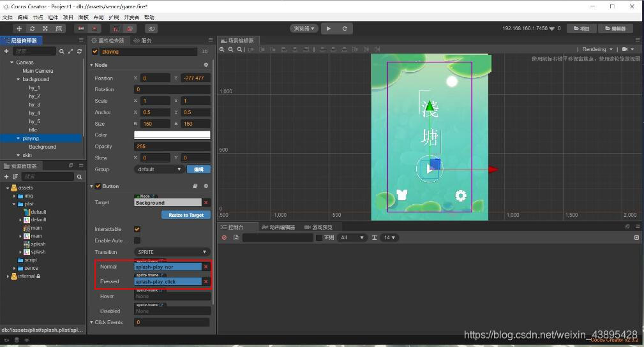Toggle node 3D button in inspector

(204, 51)
